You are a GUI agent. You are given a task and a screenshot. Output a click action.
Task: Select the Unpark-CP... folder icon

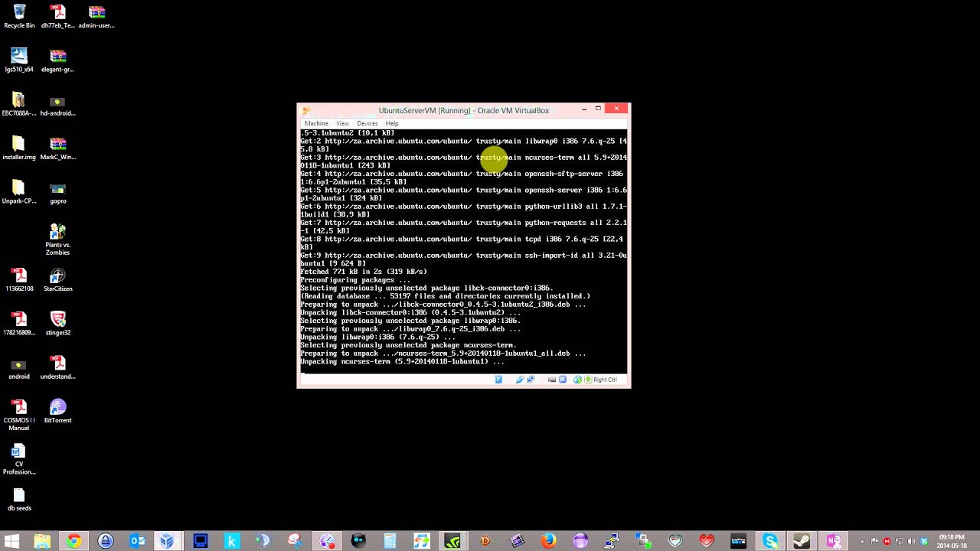tap(19, 192)
